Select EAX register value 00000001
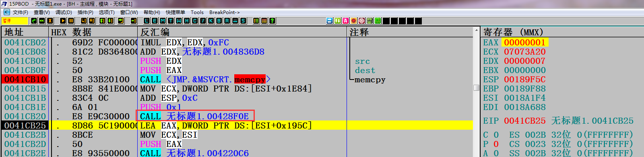 click(524, 43)
